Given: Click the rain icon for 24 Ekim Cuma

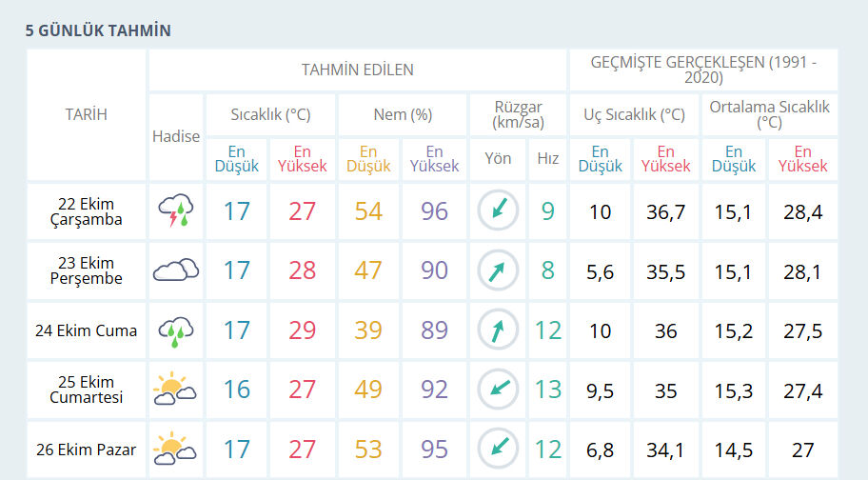Looking at the screenshot, I should (x=176, y=330).
